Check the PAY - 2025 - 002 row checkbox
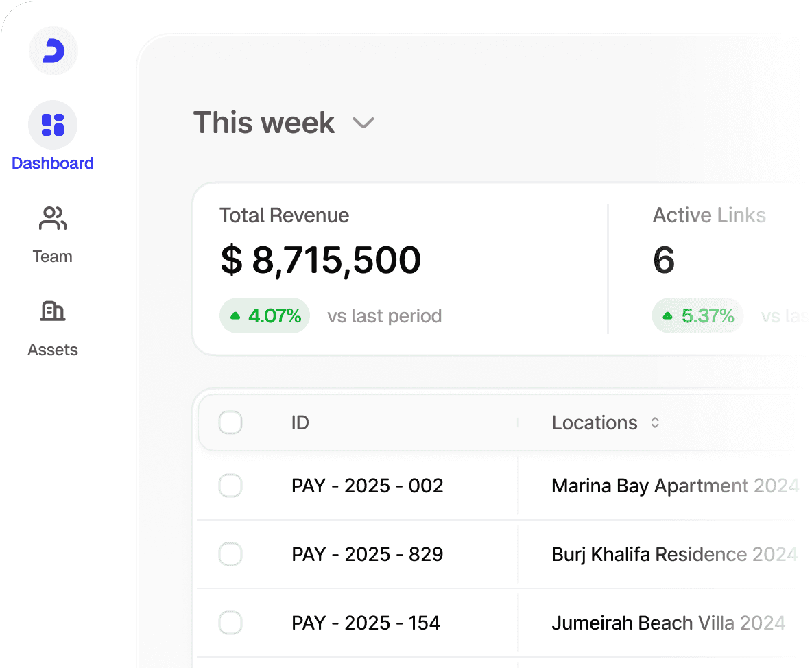The height and width of the screenshot is (668, 812). point(230,486)
